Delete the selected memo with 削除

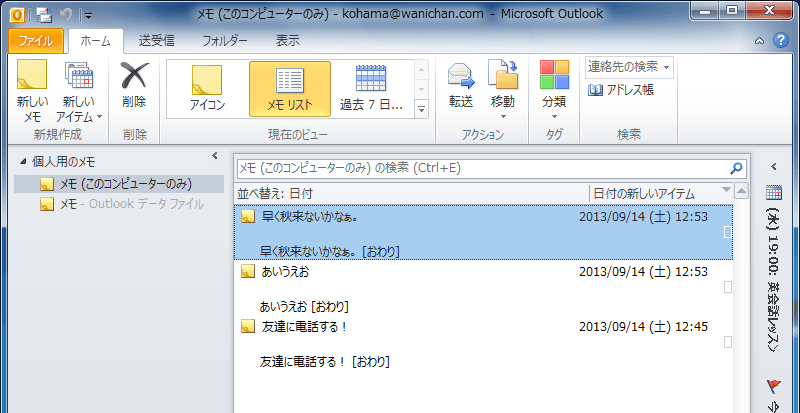coord(134,85)
